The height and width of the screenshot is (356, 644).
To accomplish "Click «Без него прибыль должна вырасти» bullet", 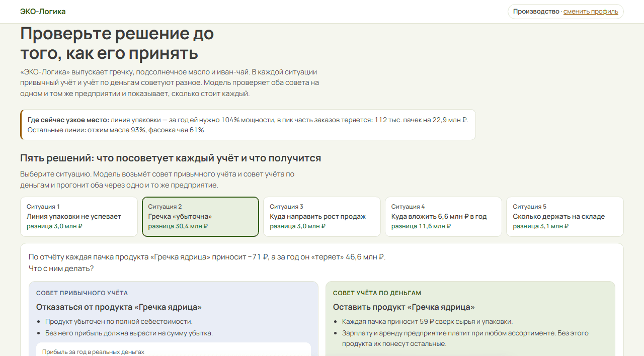I will point(129,333).
